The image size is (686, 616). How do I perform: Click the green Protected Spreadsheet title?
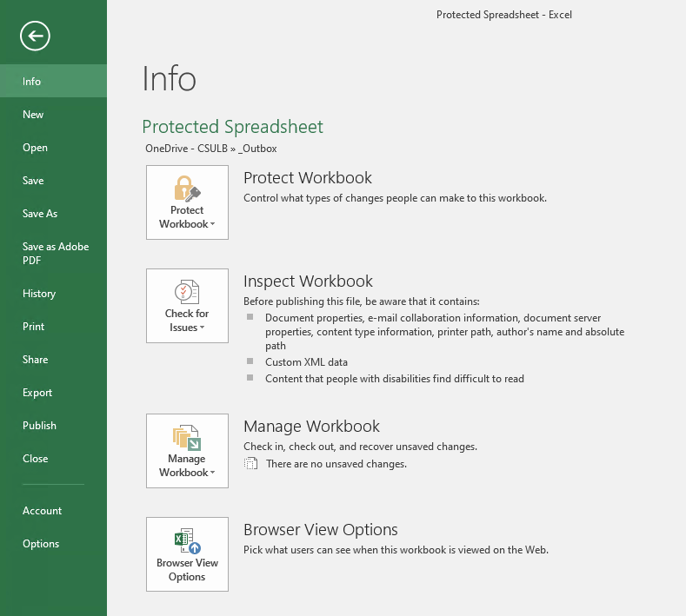click(x=233, y=127)
